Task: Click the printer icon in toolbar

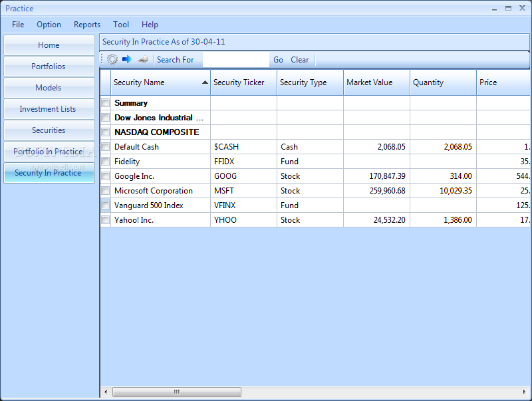Action: [x=143, y=59]
